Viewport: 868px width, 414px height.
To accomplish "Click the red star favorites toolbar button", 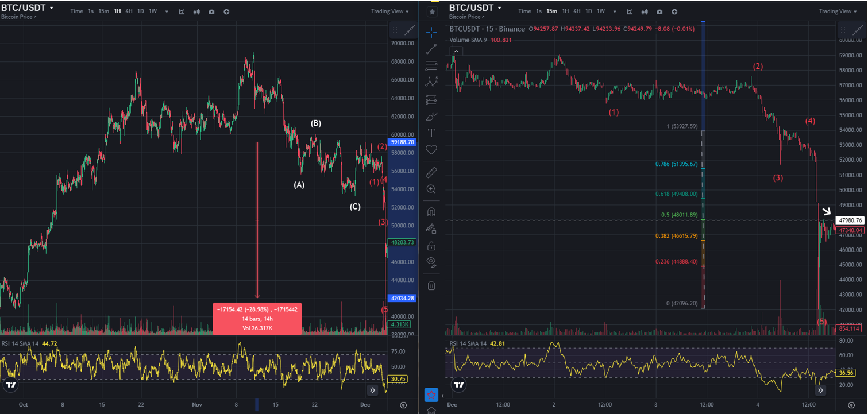I will click(431, 394).
